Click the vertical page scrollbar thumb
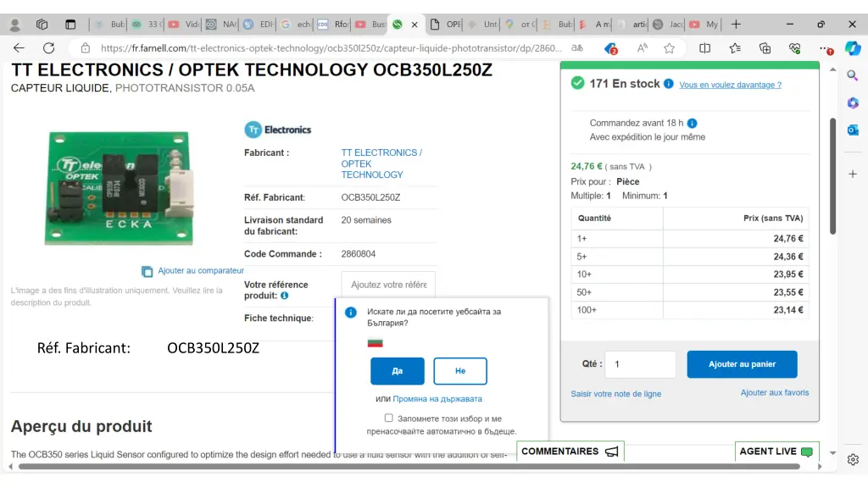Screen dimensions: 868x488 [x=832, y=176]
